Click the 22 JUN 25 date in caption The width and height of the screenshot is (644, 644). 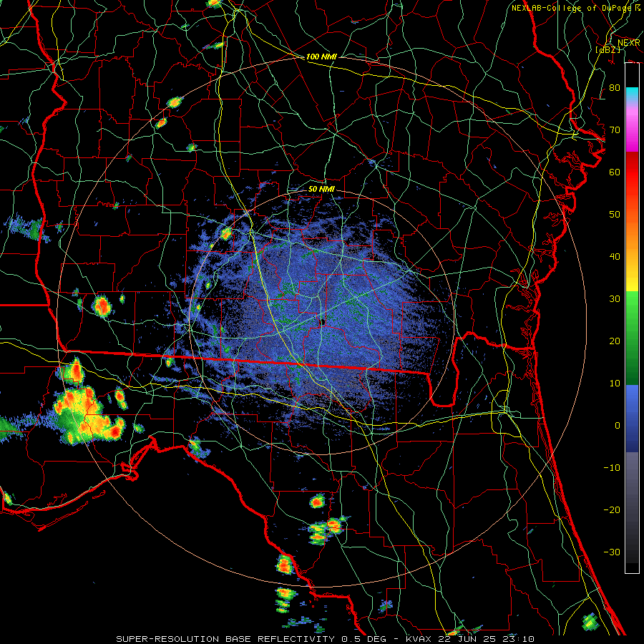coord(467,639)
